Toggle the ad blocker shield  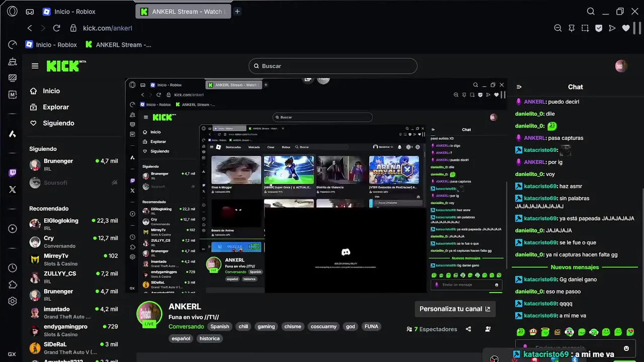click(599, 28)
